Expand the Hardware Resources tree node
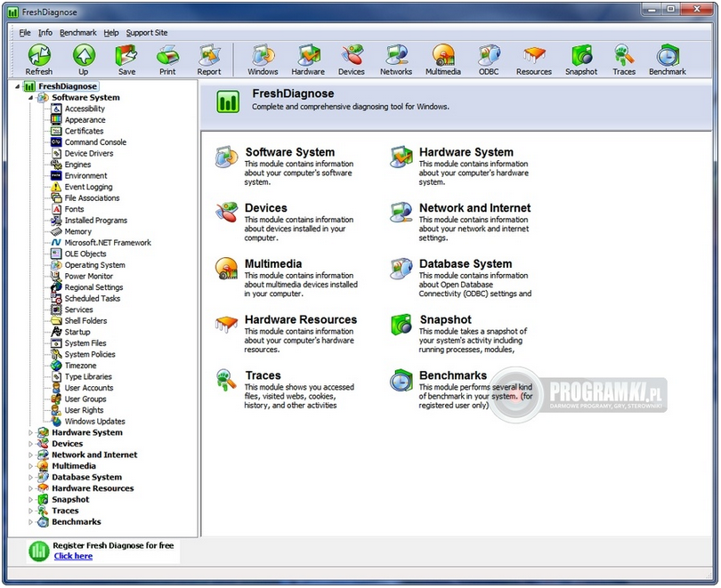 coord(31,488)
